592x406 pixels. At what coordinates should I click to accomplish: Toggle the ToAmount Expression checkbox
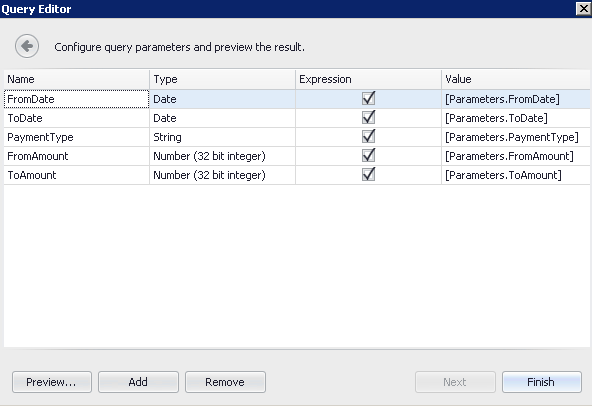(368, 175)
